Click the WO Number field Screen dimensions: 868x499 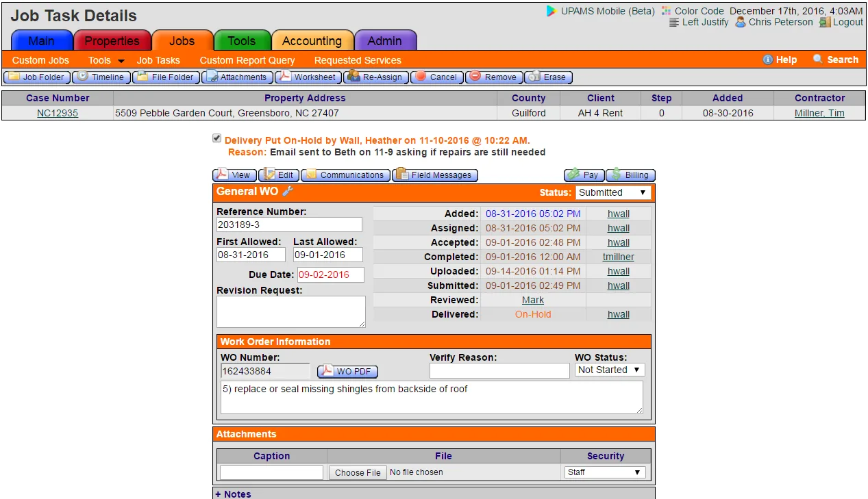point(265,371)
